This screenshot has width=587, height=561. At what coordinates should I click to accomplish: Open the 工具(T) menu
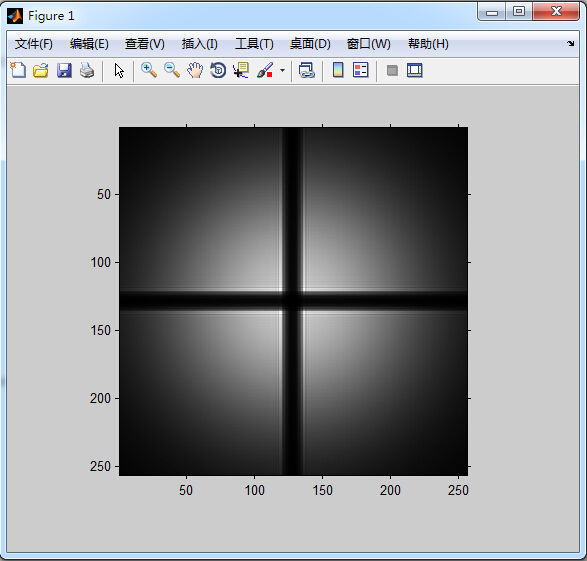coord(254,44)
